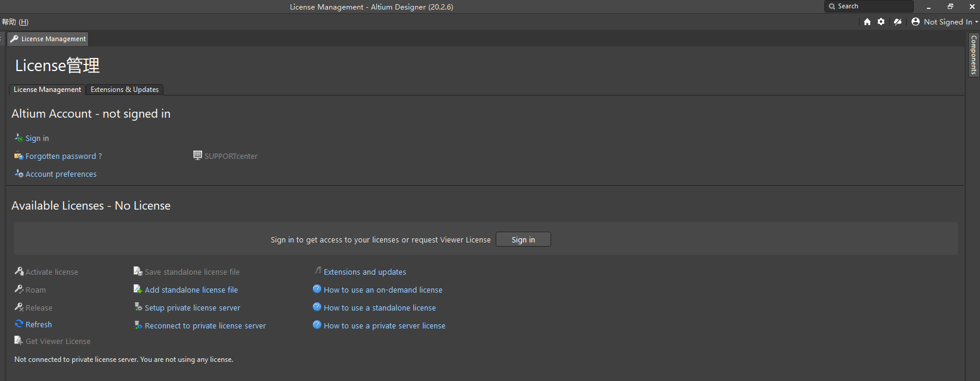The image size is (980, 381).
Task: Click the Extensions and updates icon
Action: [x=317, y=271]
